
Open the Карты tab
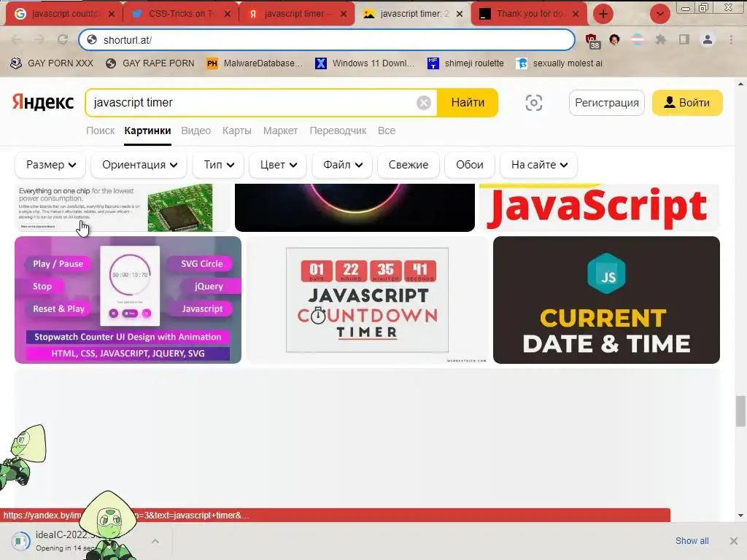pos(237,131)
